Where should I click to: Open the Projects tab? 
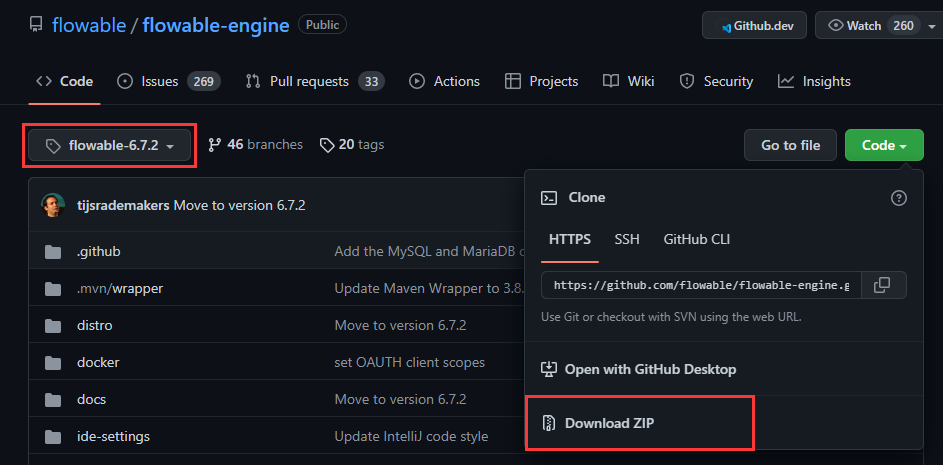(541, 81)
